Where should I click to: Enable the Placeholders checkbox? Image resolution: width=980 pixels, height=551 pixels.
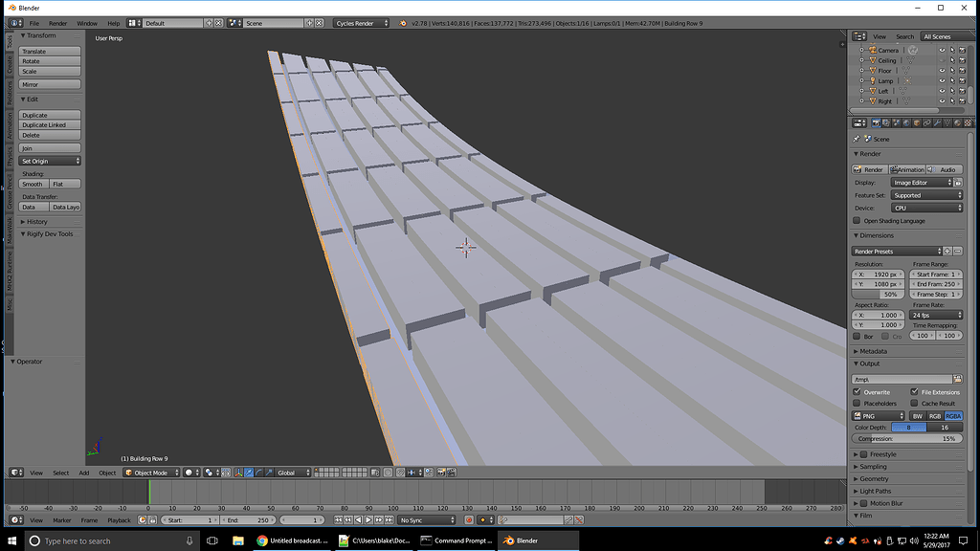pyautogui.click(x=857, y=403)
